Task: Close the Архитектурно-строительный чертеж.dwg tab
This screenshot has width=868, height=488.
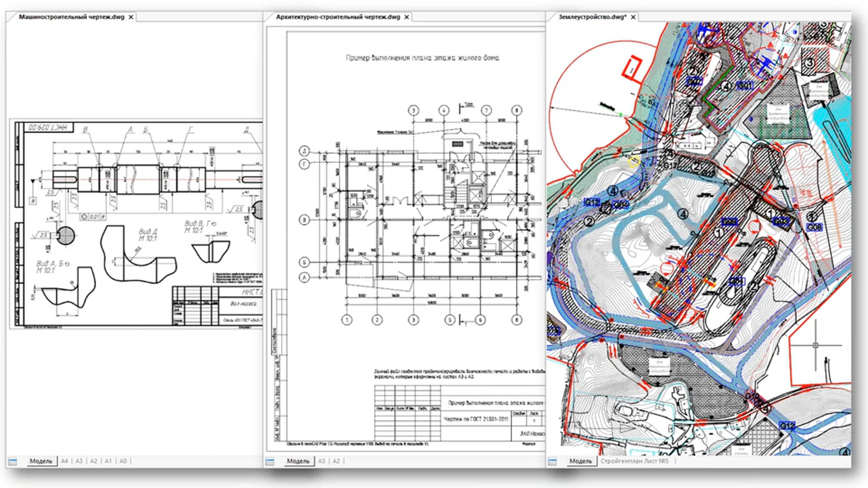Action: (407, 17)
